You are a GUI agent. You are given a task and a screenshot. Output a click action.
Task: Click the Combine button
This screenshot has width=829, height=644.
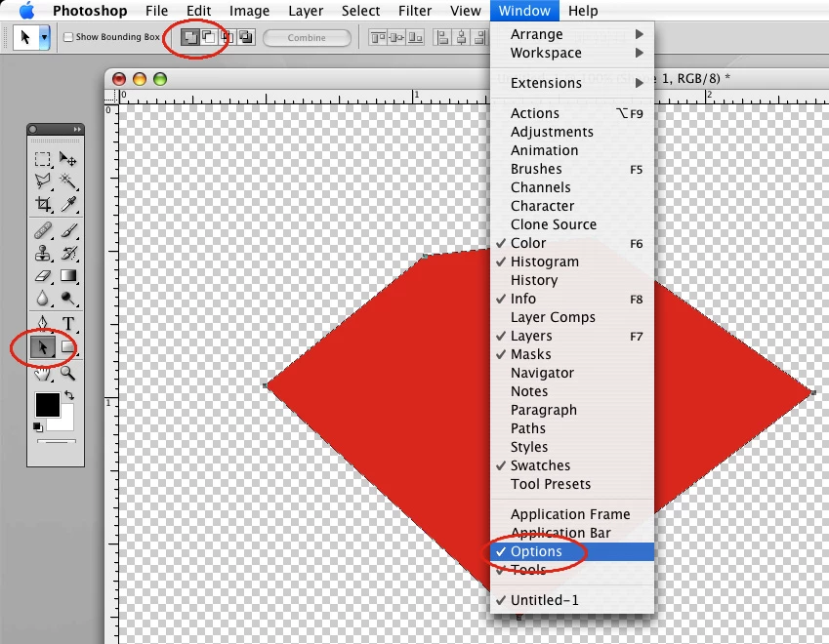pyautogui.click(x=307, y=37)
